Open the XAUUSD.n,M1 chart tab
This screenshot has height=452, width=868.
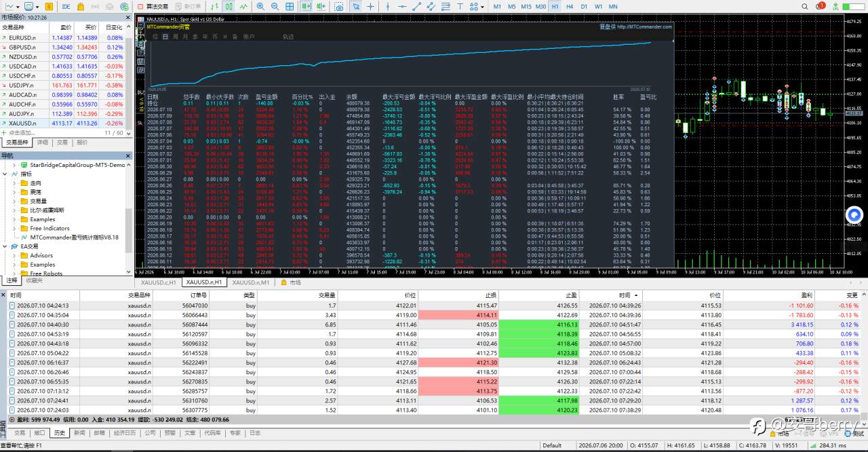coord(251,282)
